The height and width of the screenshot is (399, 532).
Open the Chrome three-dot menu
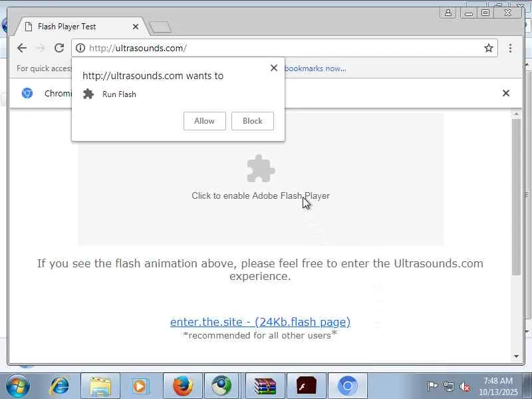tap(510, 48)
